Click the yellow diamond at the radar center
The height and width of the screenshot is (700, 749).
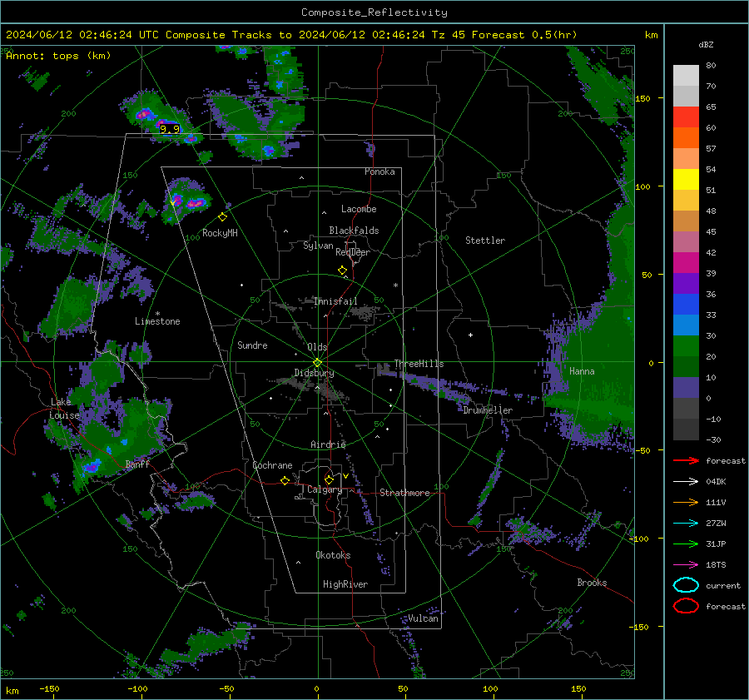tap(317, 363)
